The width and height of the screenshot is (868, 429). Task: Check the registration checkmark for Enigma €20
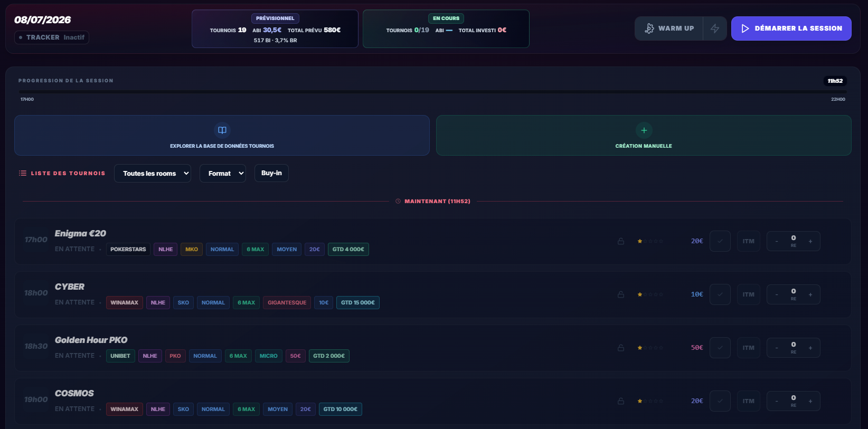[720, 241]
